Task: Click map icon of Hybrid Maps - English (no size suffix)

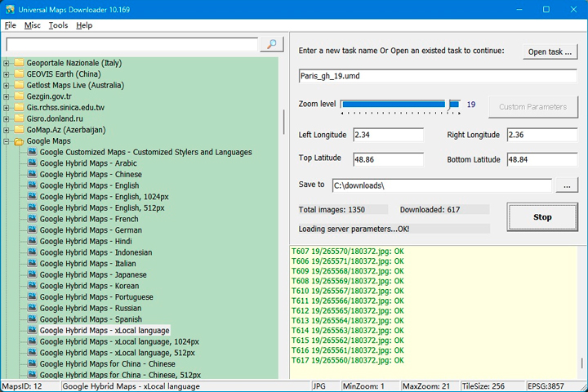Action: tap(32, 185)
